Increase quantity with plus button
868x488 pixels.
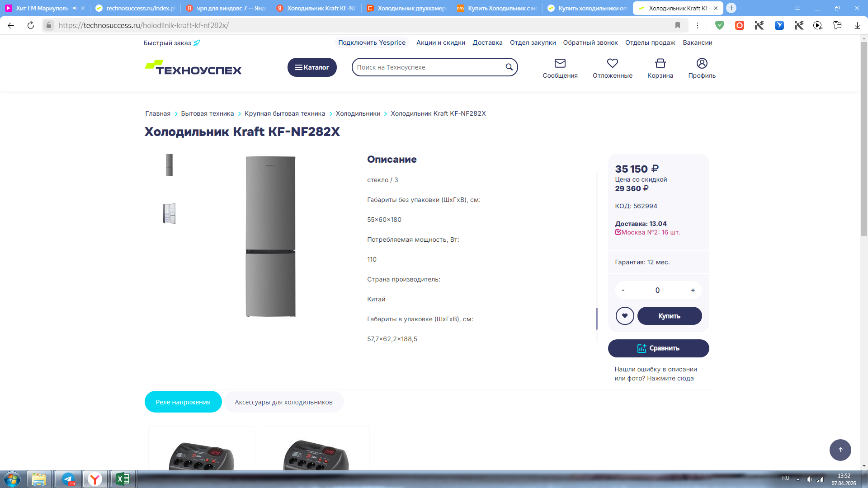pos(693,290)
